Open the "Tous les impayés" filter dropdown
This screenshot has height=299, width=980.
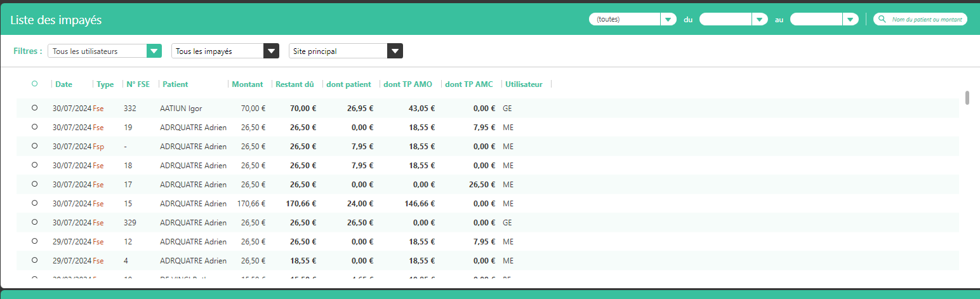pos(271,51)
